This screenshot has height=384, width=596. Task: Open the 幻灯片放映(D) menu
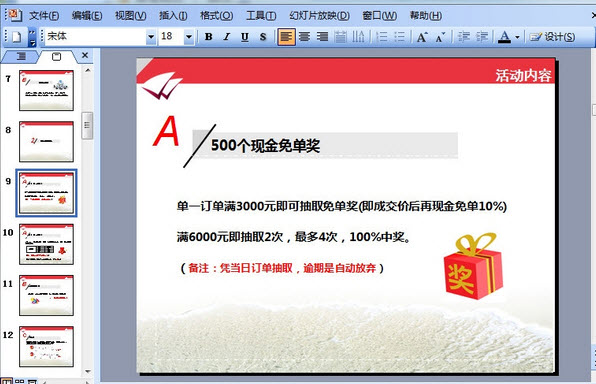click(x=319, y=16)
